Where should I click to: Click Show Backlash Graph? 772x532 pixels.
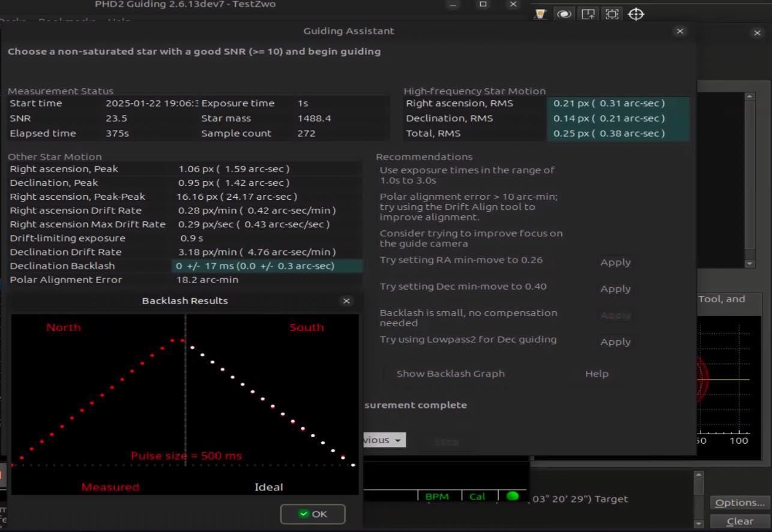coord(450,374)
